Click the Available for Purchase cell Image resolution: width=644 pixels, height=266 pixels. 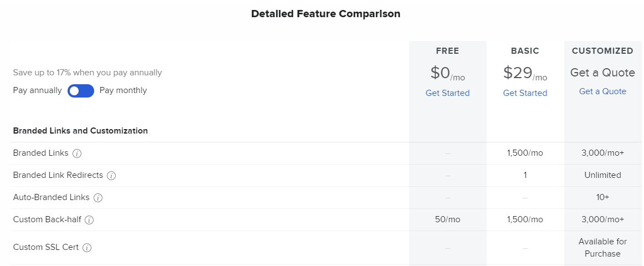pyautogui.click(x=602, y=248)
